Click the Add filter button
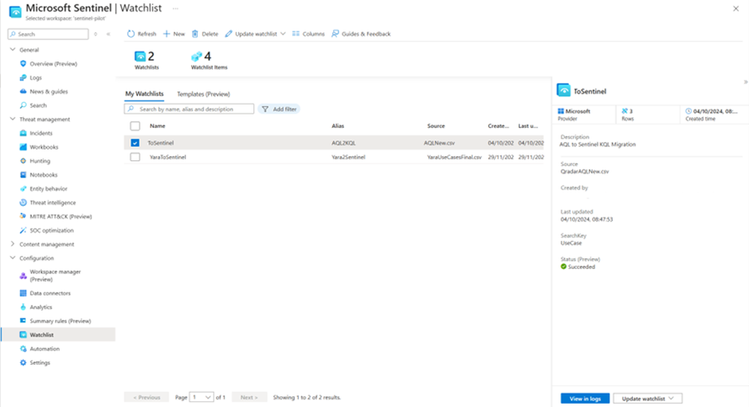 click(279, 109)
